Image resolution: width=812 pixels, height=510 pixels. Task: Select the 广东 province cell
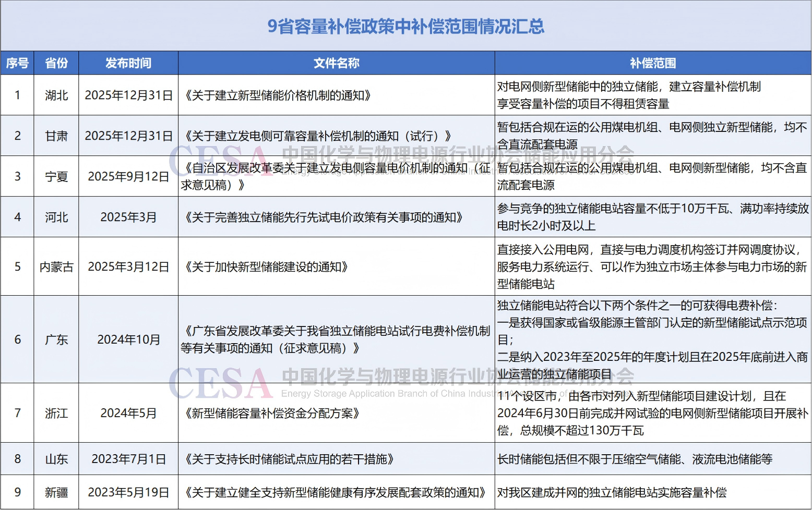[x=56, y=340]
